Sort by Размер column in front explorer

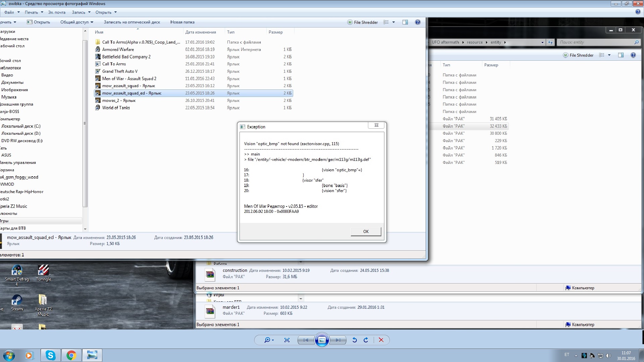point(275,32)
